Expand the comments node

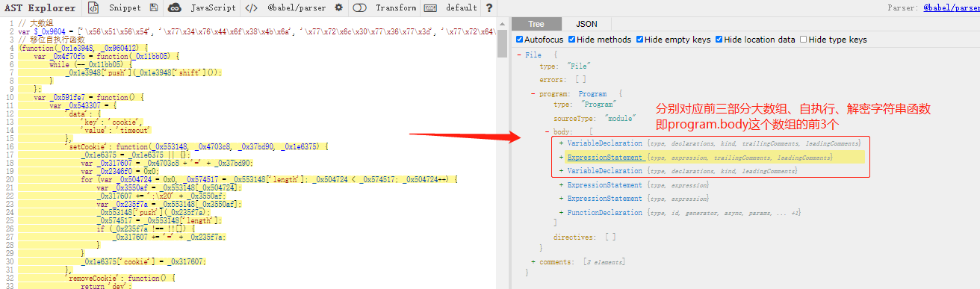pyautogui.click(x=533, y=262)
